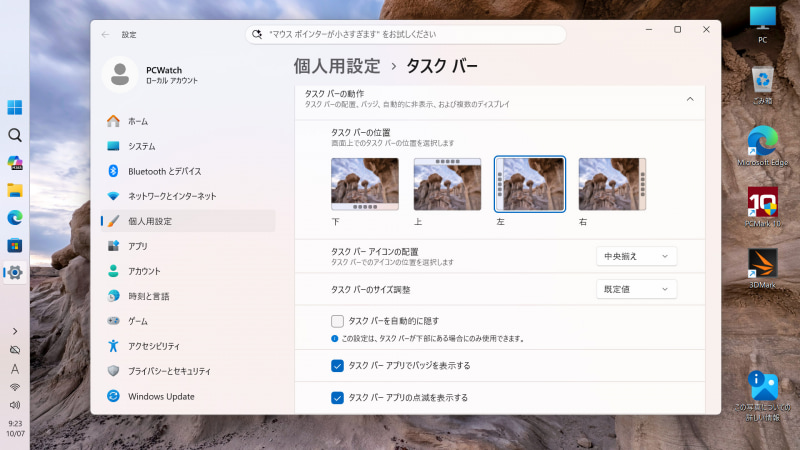Open the clock showing 9:23 10/07
800x450 pixels.
click(15, 429)
